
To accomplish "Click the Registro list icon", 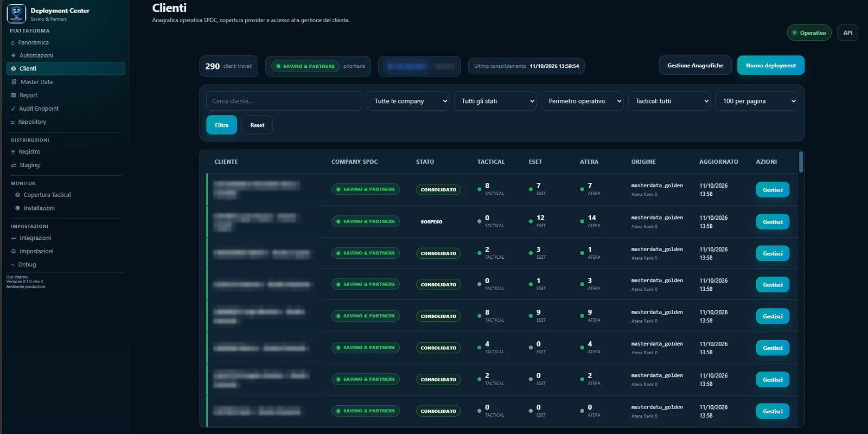I will click(13, 152).
